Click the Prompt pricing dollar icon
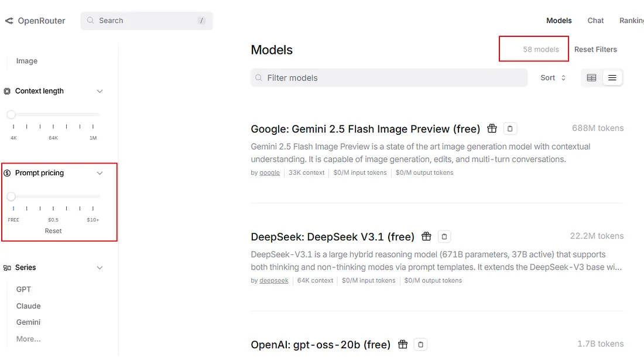The height and width of the screenshot is (357, 644). pyautogui.click(x=7, y=173)
